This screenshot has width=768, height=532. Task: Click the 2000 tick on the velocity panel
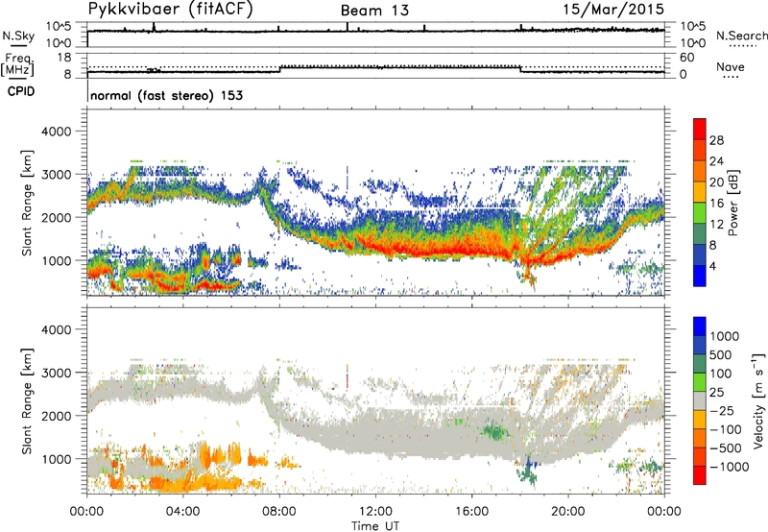56,416
